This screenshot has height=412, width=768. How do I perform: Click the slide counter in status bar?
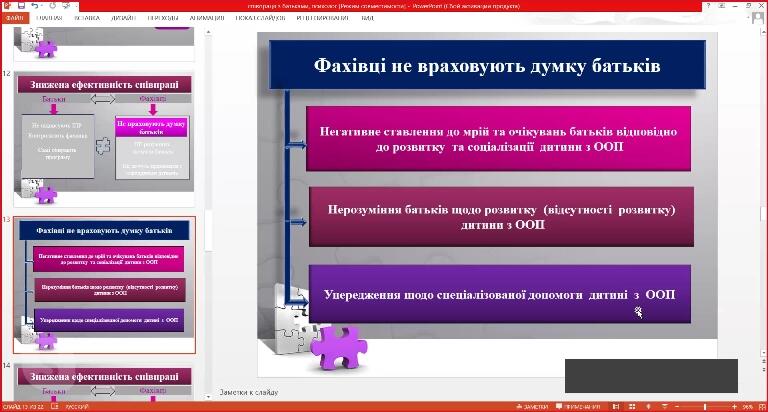pyautogui.click(x=23, y=407)
